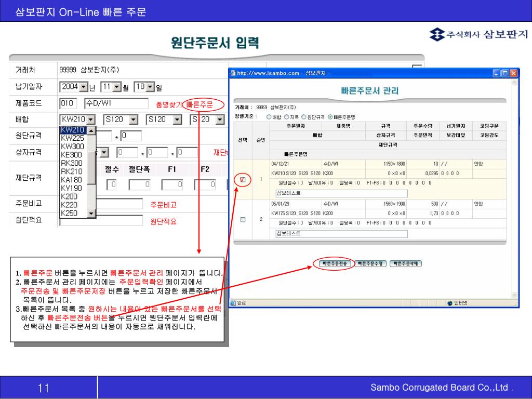
Task: Check the checkbox for quick order row 2
Action: coord(243,220)
